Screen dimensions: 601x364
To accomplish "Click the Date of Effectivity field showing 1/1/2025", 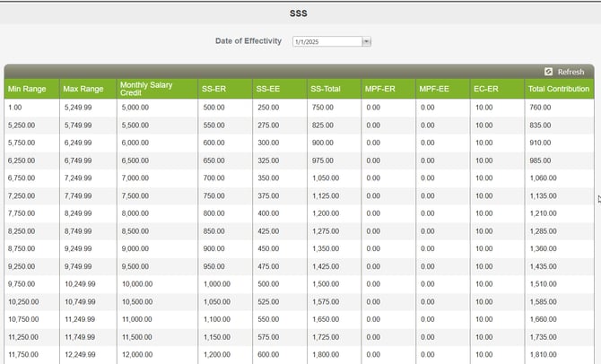I will coord(327,41).
